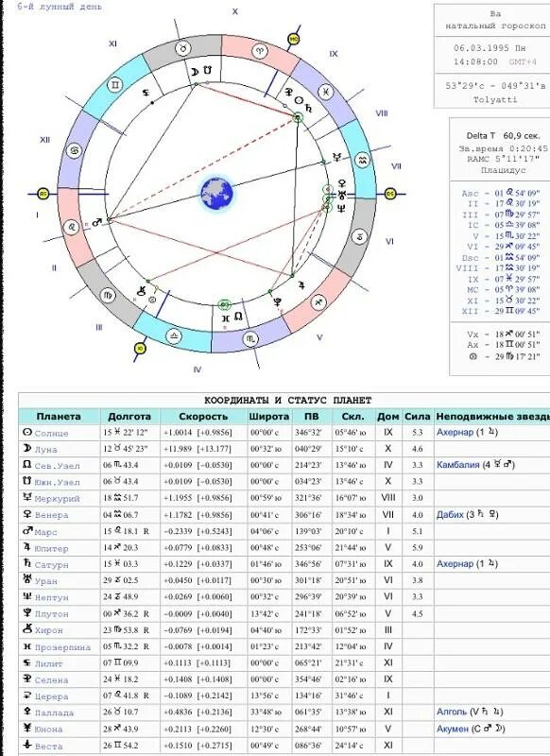This screenshot has width=550, height=756.
Task: Click the Delta T 60,9 сек. value
Action: tap(503, 136)
